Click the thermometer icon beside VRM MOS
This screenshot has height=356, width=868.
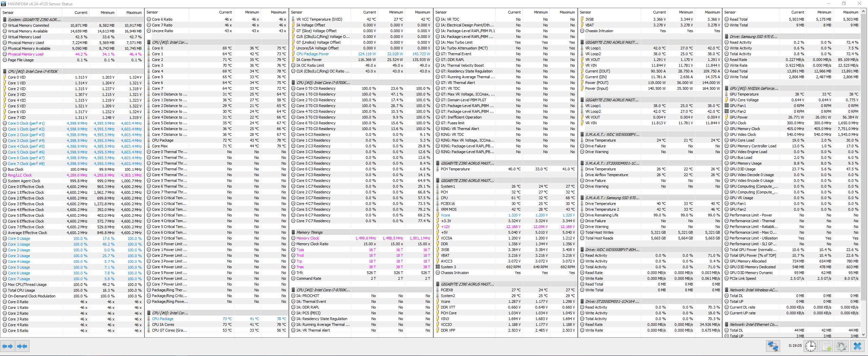[x=438, y=209]
